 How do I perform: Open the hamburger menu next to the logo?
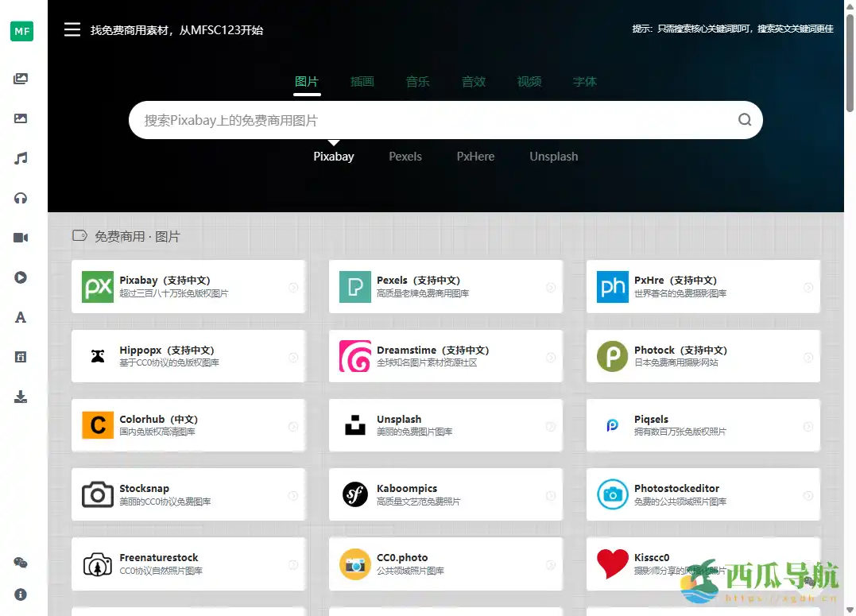click(72, 29)
